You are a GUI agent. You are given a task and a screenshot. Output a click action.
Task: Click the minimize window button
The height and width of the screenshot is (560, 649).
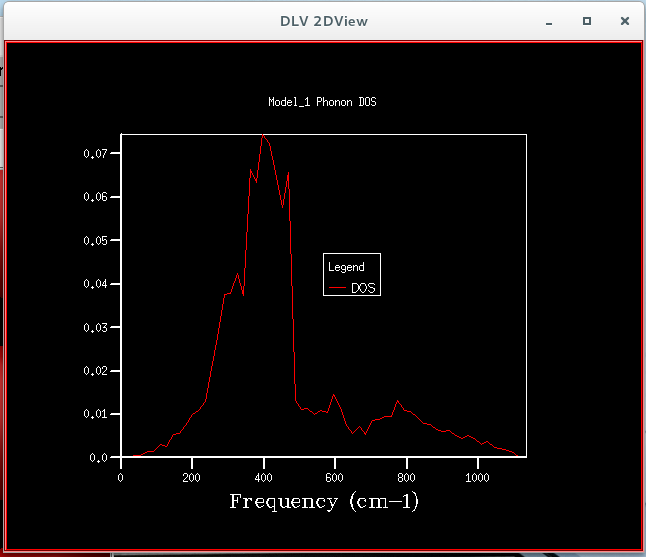click(551, 22)
